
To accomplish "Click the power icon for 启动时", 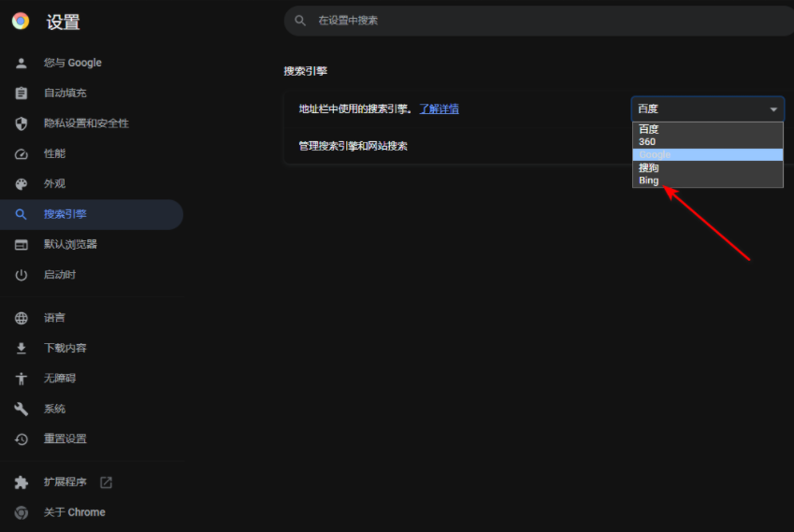I will click(x=22, y=275).
